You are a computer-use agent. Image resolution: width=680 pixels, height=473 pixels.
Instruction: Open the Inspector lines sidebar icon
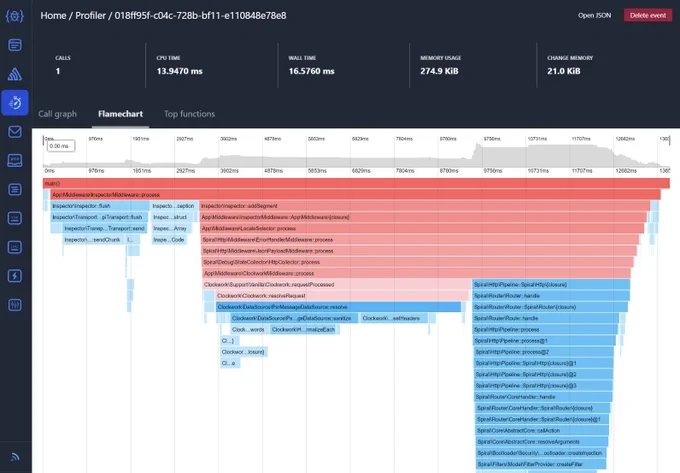[x=15, y=189]
